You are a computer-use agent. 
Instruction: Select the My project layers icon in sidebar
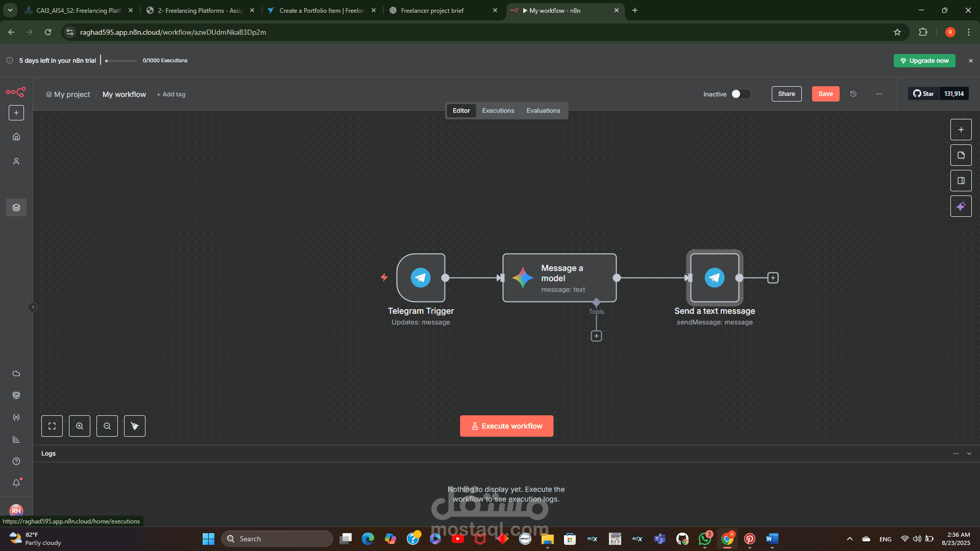click(16, 208)
